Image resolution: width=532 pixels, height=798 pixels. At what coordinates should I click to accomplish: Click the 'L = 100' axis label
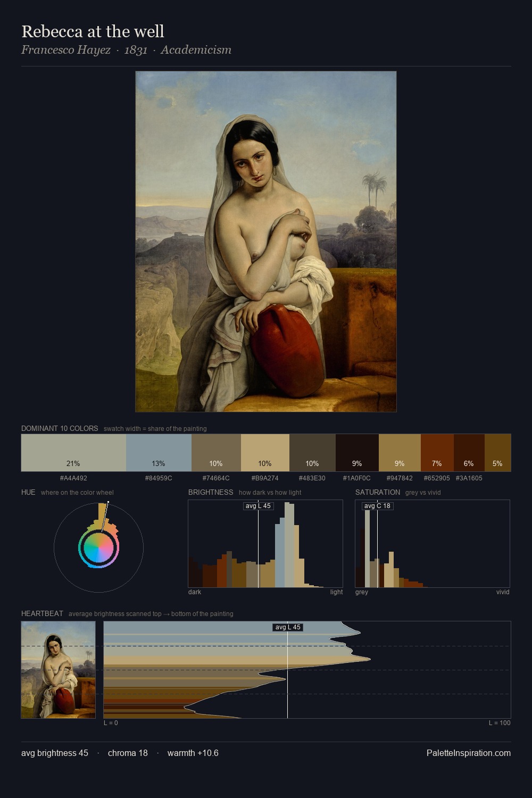(500, 723)
